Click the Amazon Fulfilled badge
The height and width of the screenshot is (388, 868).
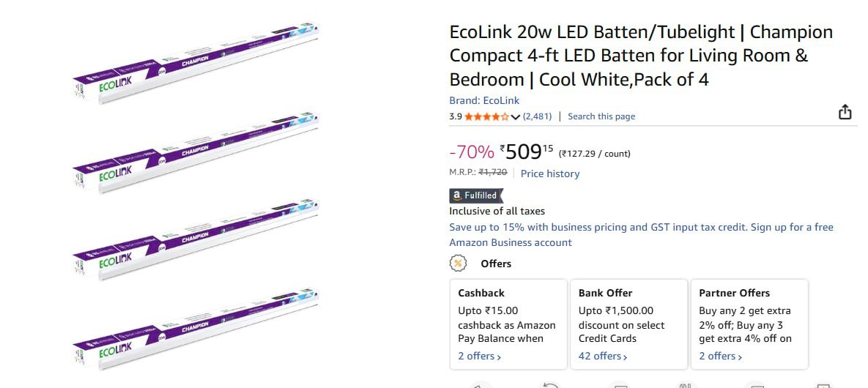[x=476, y=195]
